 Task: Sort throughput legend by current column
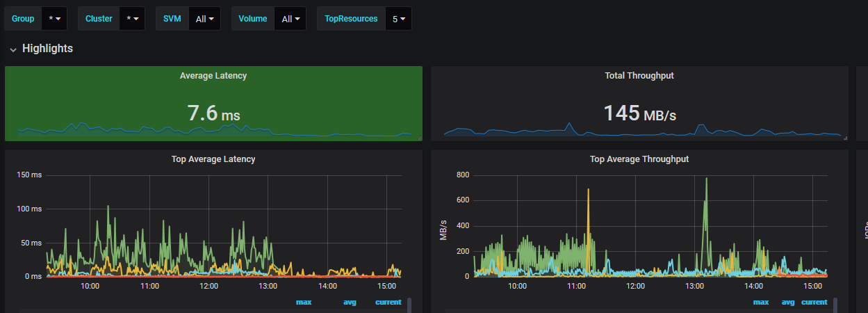[x=814, y=303]
